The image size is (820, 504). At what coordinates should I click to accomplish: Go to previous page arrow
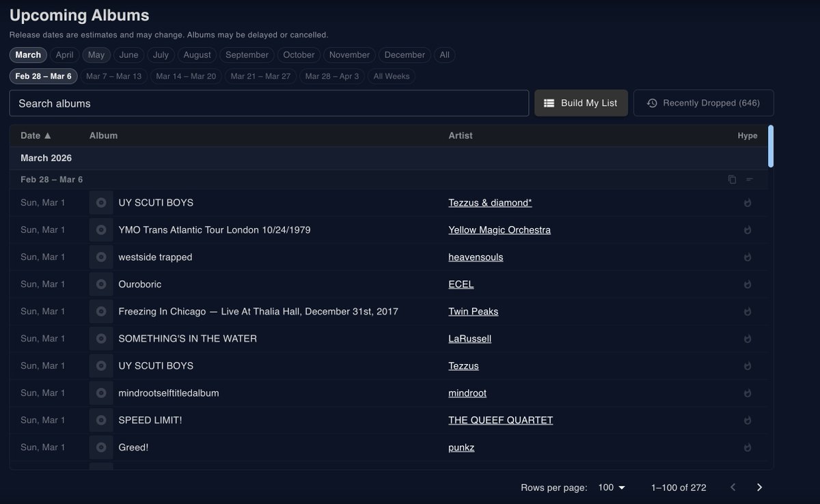click(x=733, y=488)
